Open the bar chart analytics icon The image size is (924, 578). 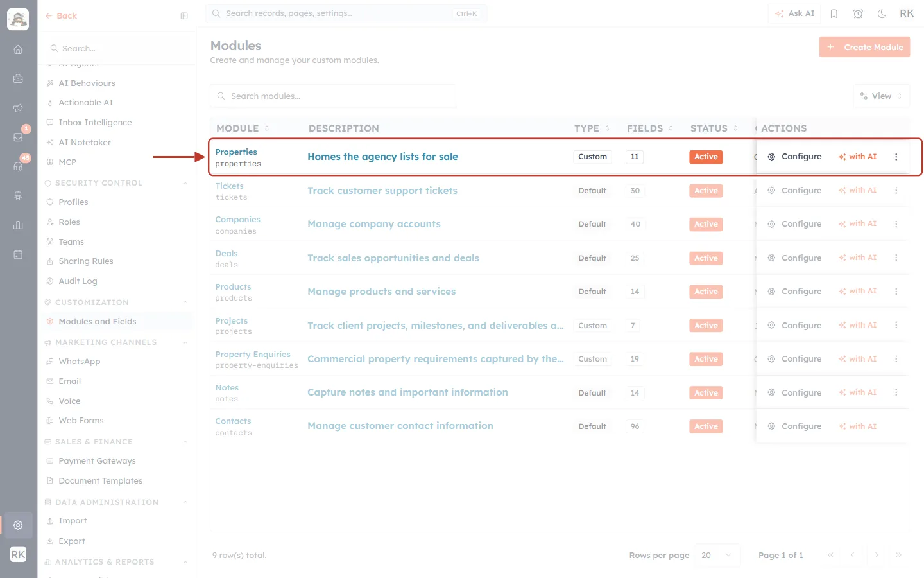18,225
